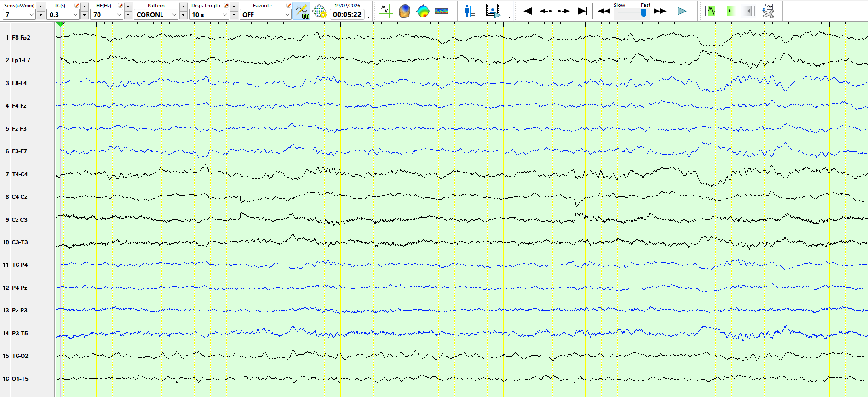The image size is (868, 397).
Task: Open the TC(s) time constant dropdown
Action: [63, 15]
